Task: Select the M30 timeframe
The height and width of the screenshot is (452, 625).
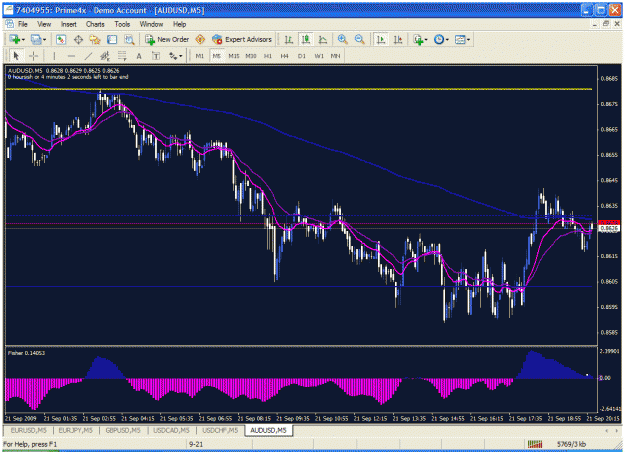Action: click(251, 56)
